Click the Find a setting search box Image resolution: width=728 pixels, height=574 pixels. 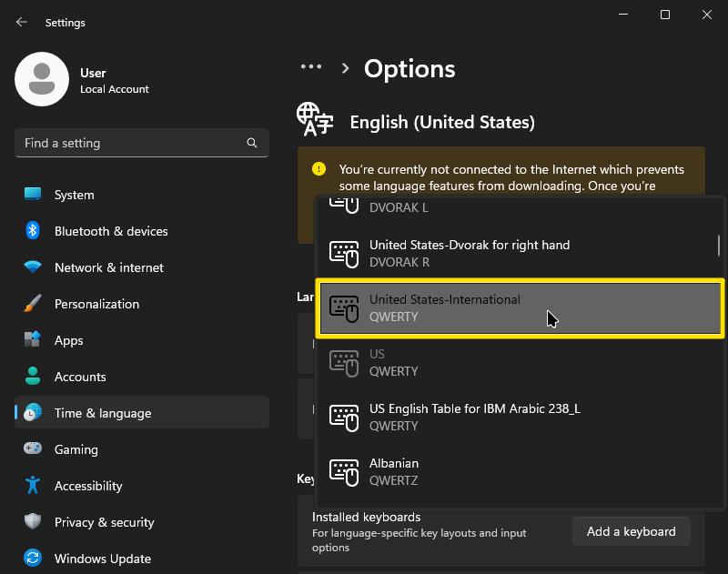coord(132,143)
